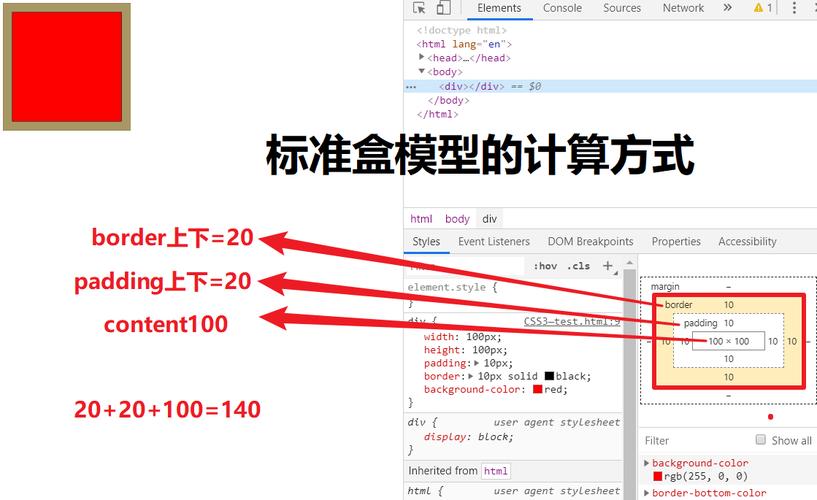This screenshot has width=817, height=500.
Task: Open the Styles pane tab
Action: click(426, 242)
